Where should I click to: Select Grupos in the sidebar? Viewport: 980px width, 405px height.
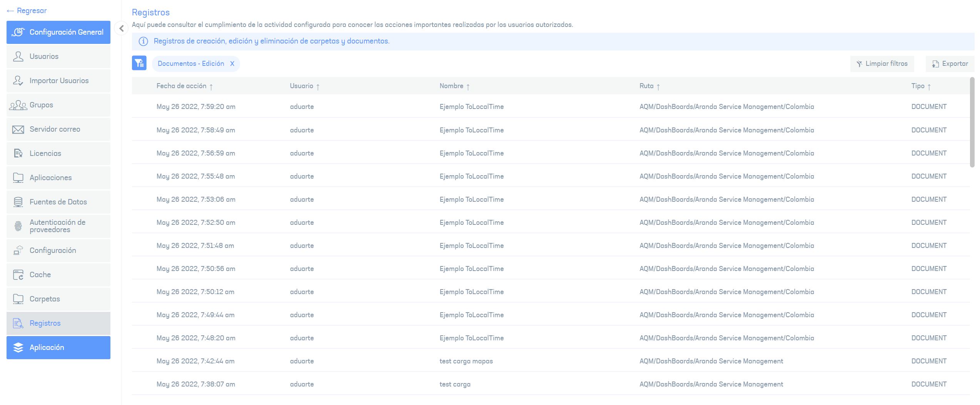(x=58, y=105)
